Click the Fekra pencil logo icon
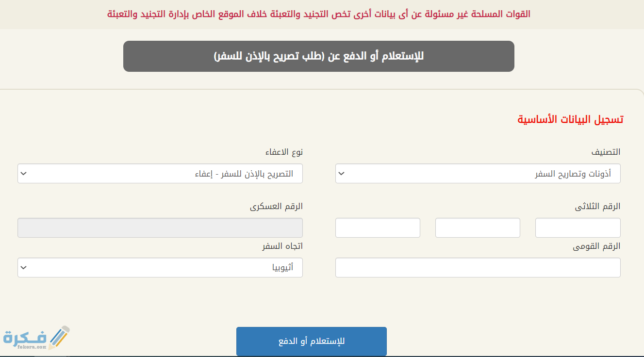This screenshot has width=644, height=357. (58, 338)
